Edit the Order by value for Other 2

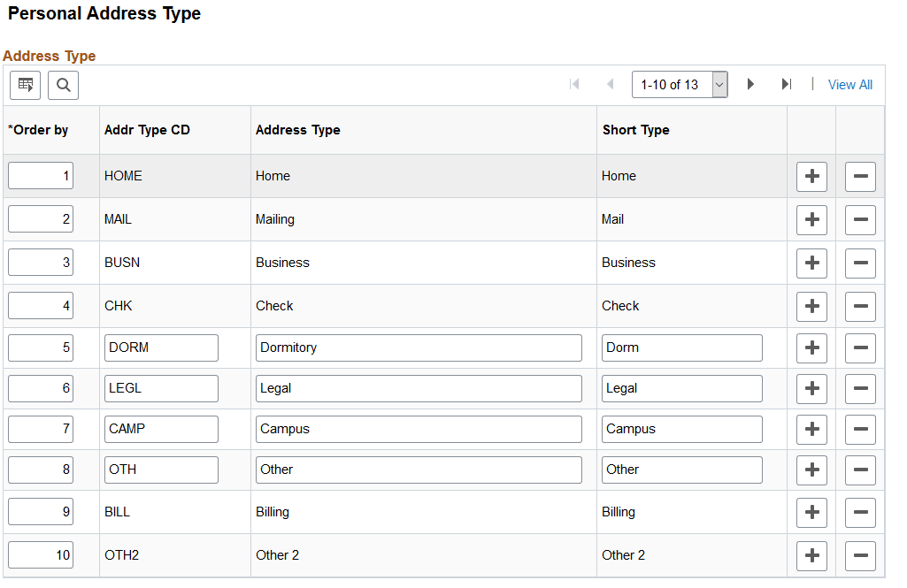tap(40, 554)
